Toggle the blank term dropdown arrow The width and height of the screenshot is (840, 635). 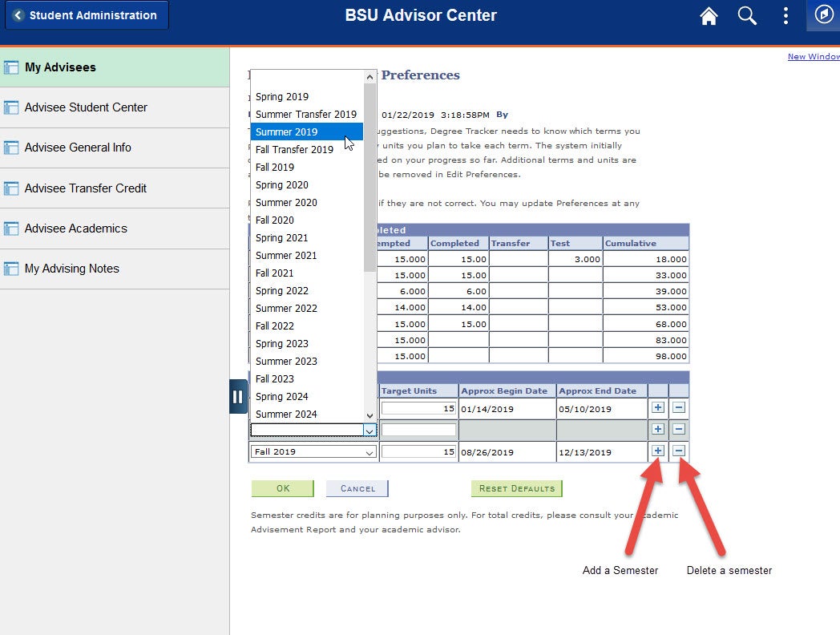tap(370, 431)
